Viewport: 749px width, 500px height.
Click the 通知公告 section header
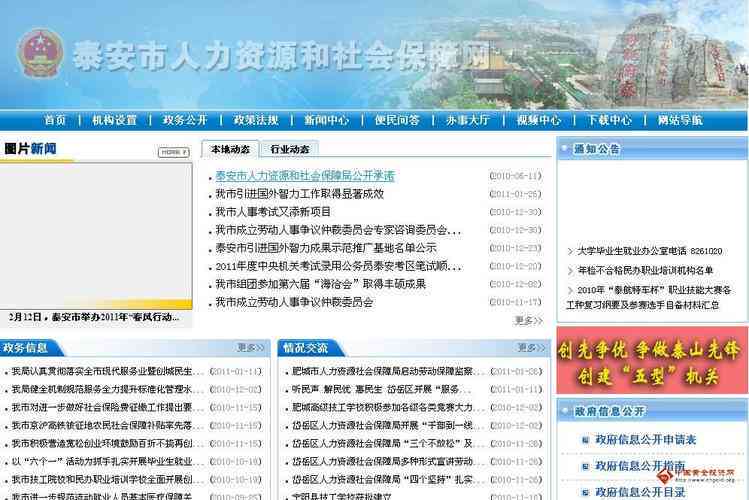[x=652, y=149]
